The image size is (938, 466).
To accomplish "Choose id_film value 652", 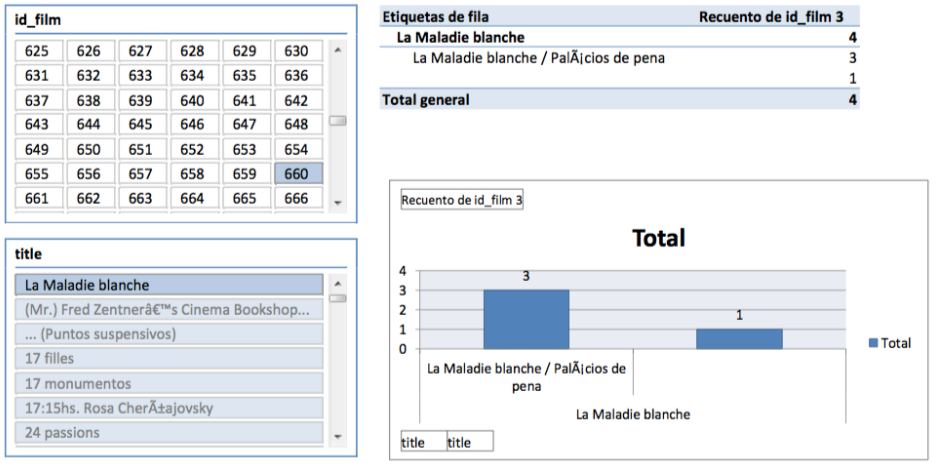I will point(195,149).
